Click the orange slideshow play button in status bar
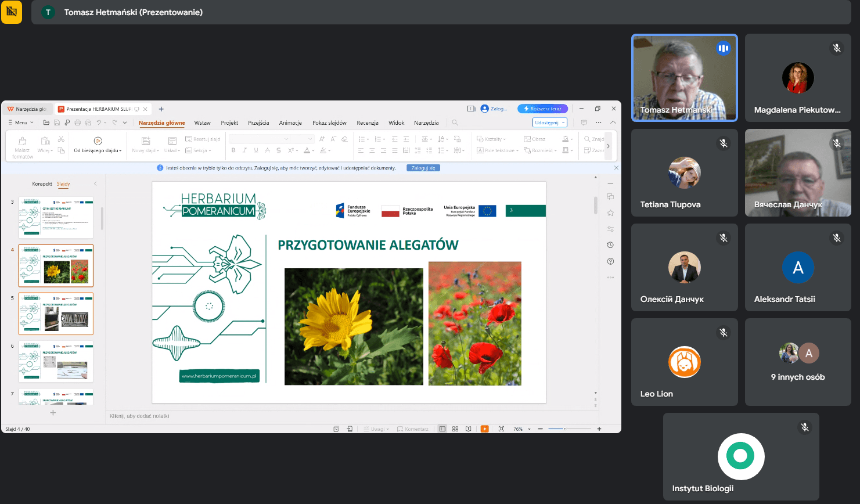 [485, 429]
